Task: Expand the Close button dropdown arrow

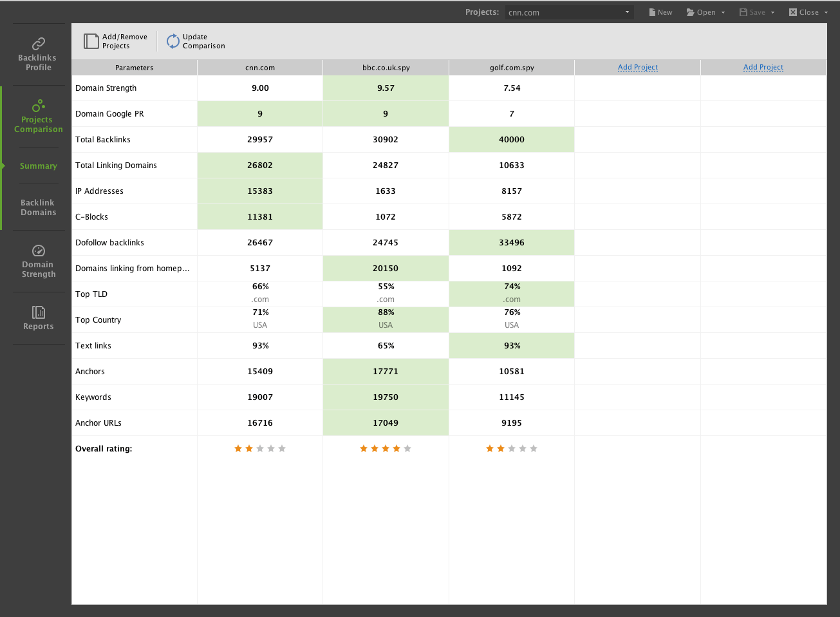Action: tap(826, 12)
